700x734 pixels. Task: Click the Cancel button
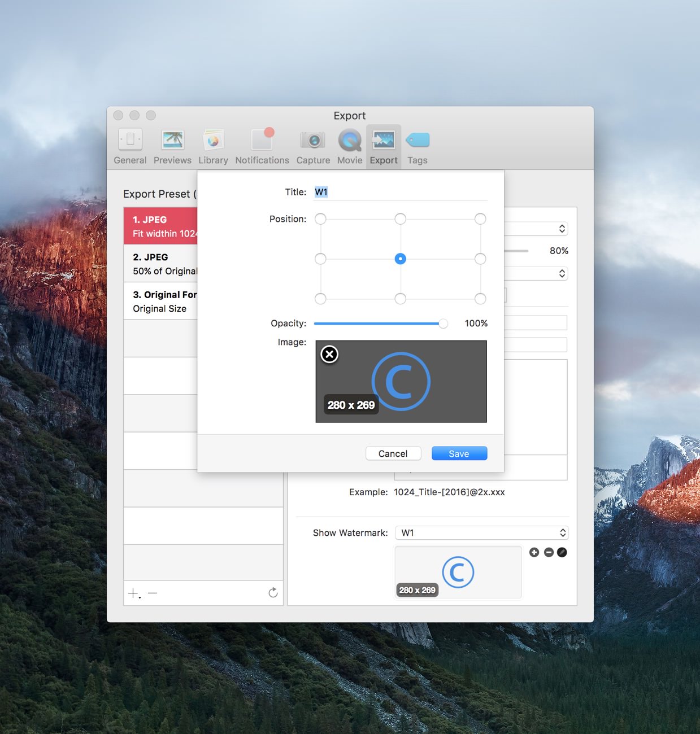coord(393,453)
